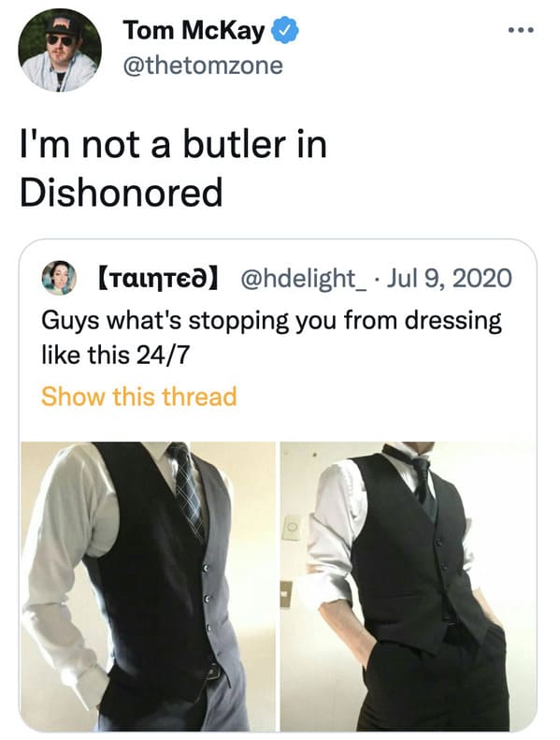Image resolution: width=560 pixels, height=740 pixels.
Task: Open the right photo with black vest
Action: click(x=409, y=587)
